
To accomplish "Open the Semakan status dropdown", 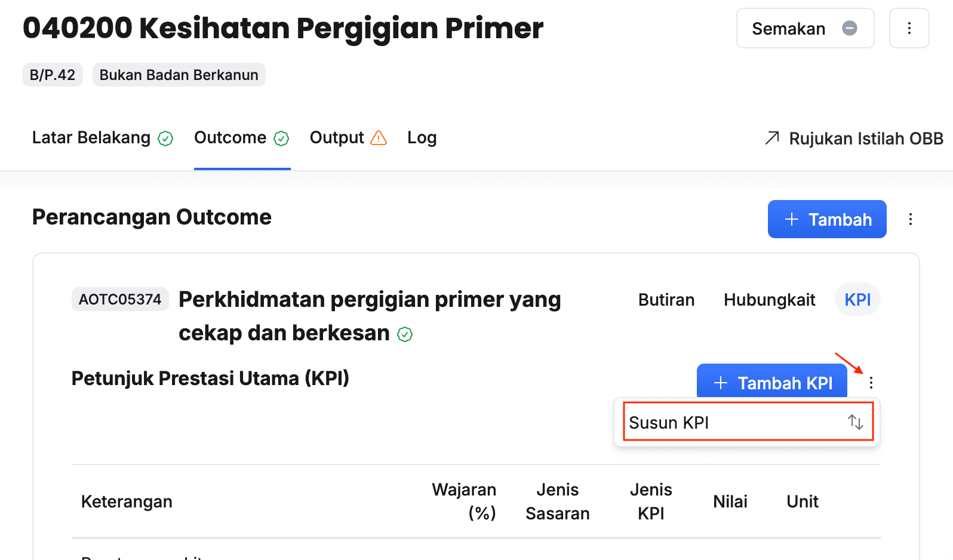I will click(804, 28).
